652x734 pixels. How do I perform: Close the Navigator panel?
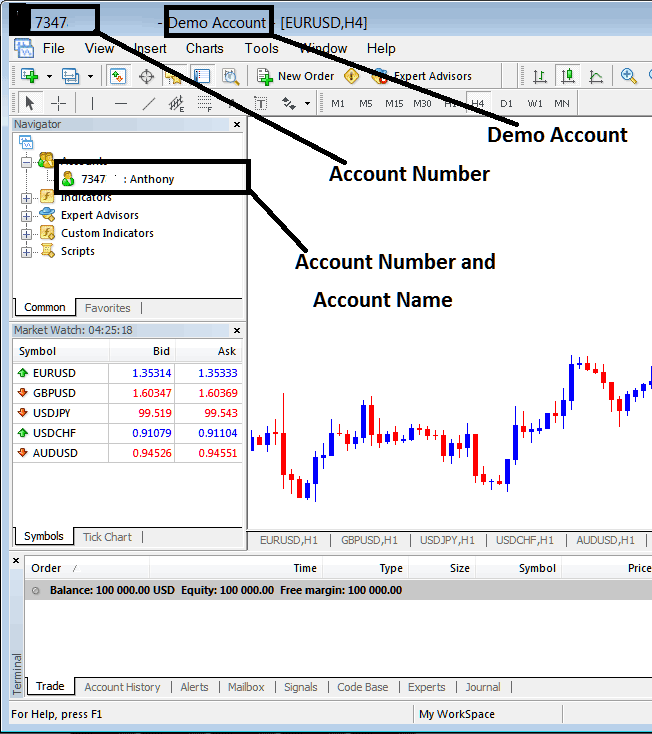tap(237, 125)
